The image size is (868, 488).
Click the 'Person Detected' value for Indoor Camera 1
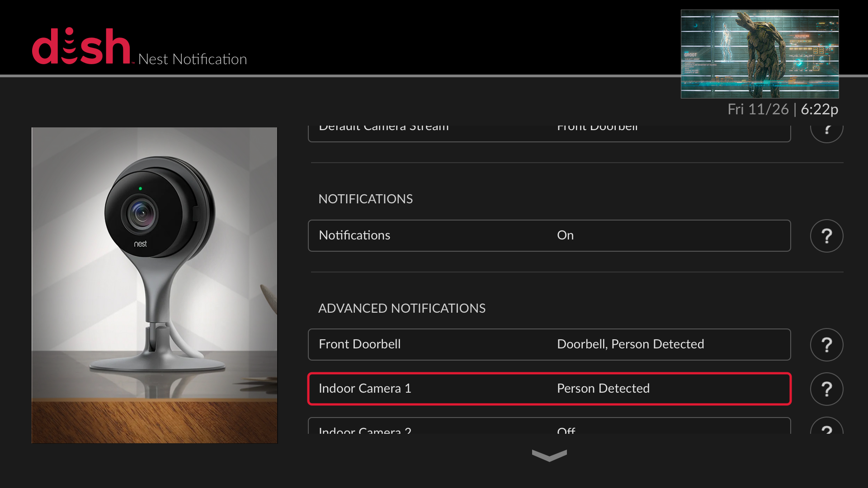(603, 389)
